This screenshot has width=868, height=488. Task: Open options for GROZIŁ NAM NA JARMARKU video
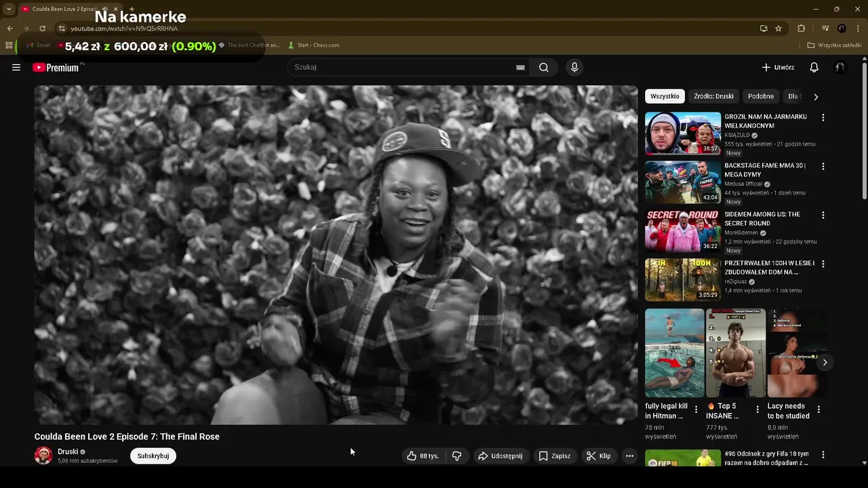click(x=823, y=117)
